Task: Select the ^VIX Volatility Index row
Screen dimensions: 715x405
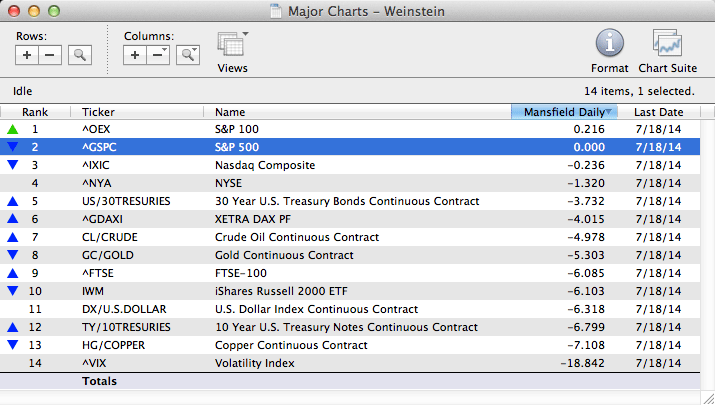Action: tap(350, 363)
